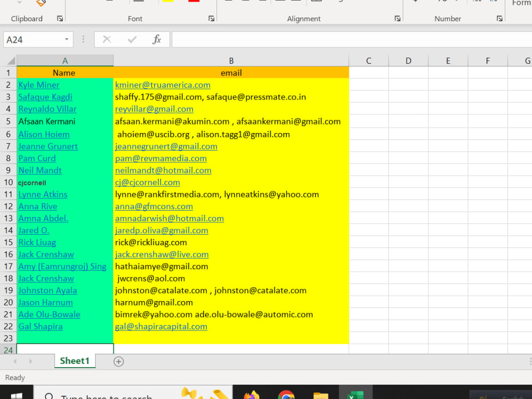Select the jwcrens@aol.com cell
Screen dimensions: 532x399
point(231,278)
